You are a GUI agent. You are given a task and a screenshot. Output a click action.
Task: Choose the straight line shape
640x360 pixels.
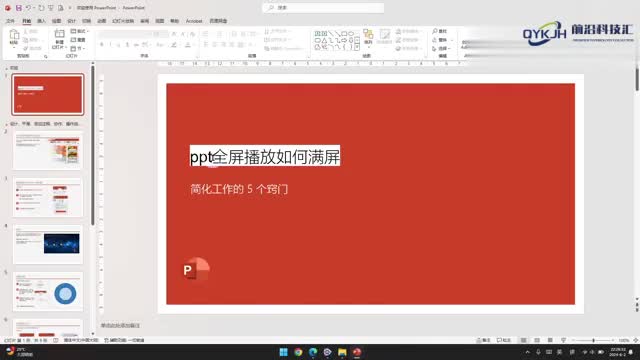(x=331, y=33)
